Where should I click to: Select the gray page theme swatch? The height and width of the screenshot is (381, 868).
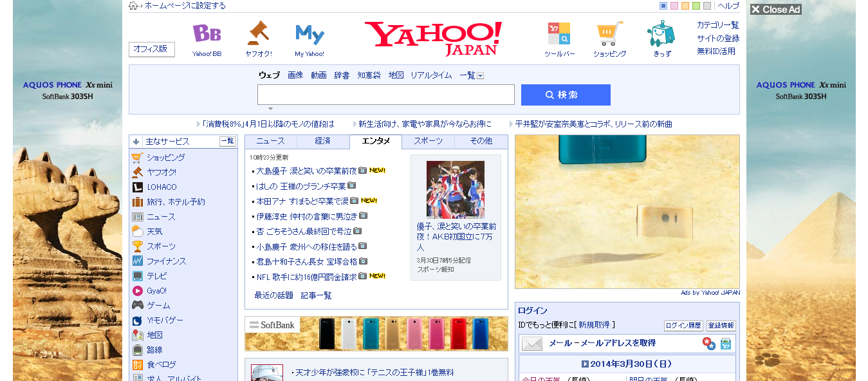point(707,6)
